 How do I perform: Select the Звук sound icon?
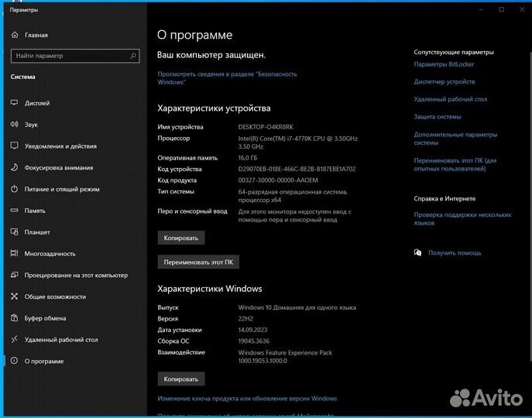coord(14,125)
